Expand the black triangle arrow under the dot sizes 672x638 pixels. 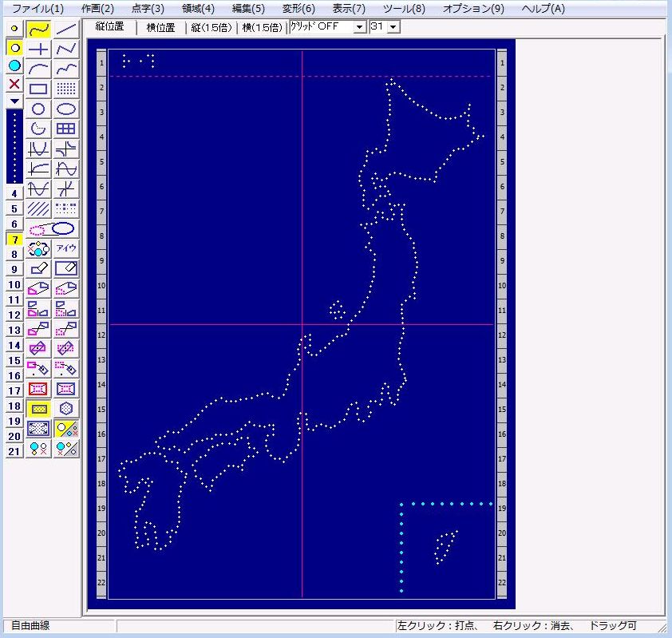(14, 101)
